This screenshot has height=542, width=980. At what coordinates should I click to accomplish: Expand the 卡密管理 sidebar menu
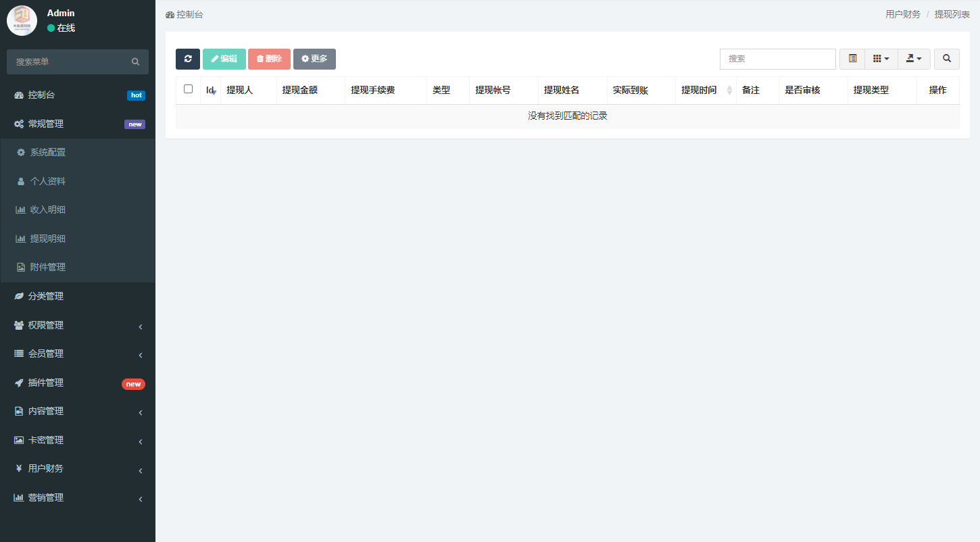click(78, 441)
